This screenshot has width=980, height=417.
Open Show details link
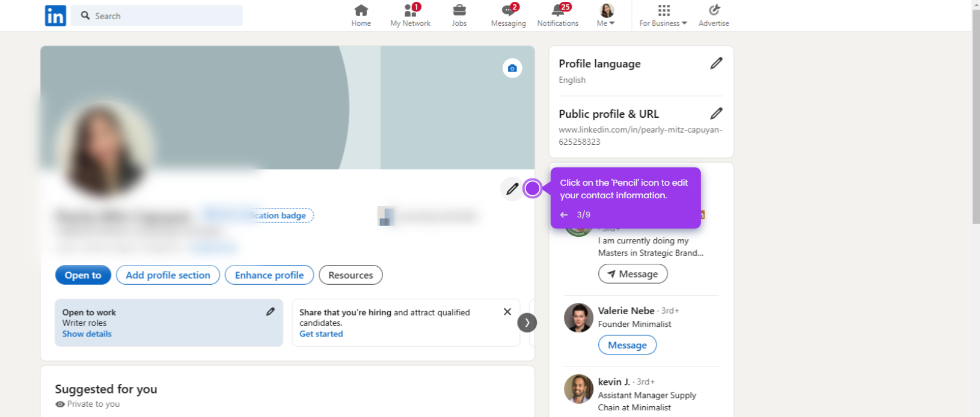coord(87,334)
